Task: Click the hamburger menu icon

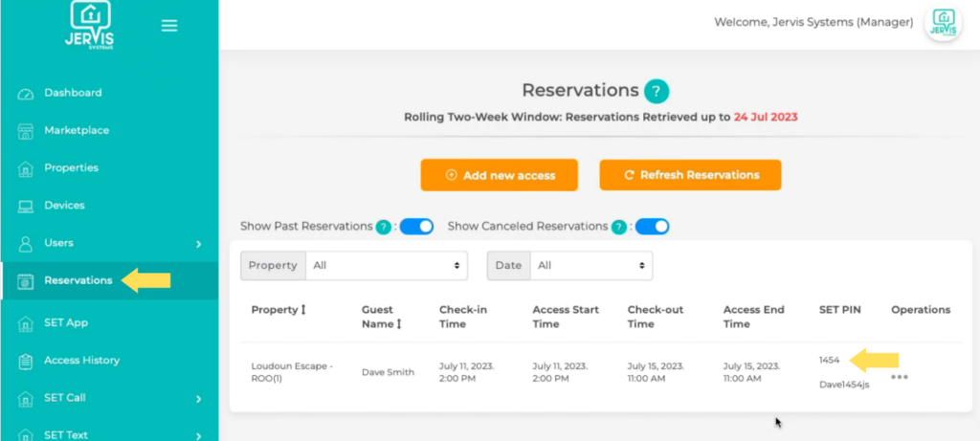Action: pyautogui.click(x=169, y=26)
